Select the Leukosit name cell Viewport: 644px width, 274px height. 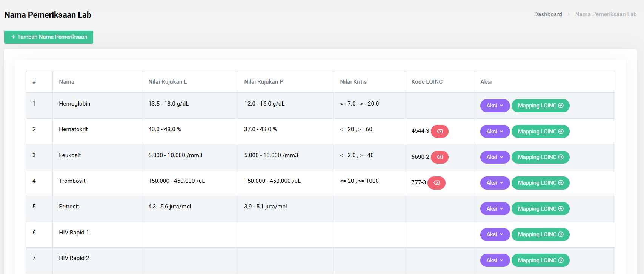pos(97,157)
